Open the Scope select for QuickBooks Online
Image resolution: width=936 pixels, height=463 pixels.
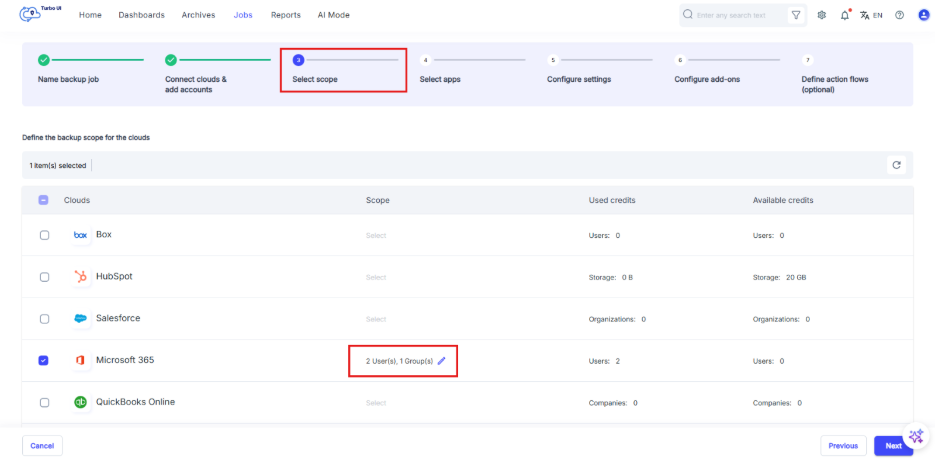pyautogui.click(x=375, y=403)
